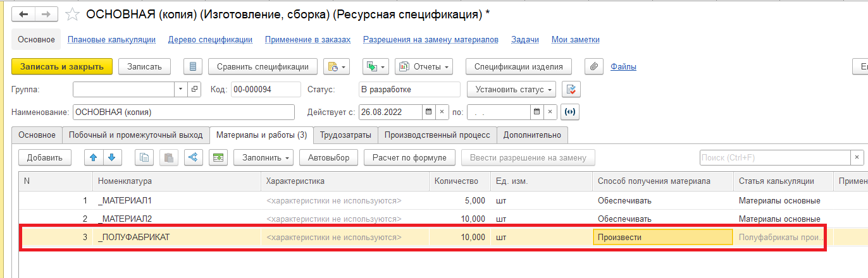Click the quantity 5,000 in row 1

460,201
